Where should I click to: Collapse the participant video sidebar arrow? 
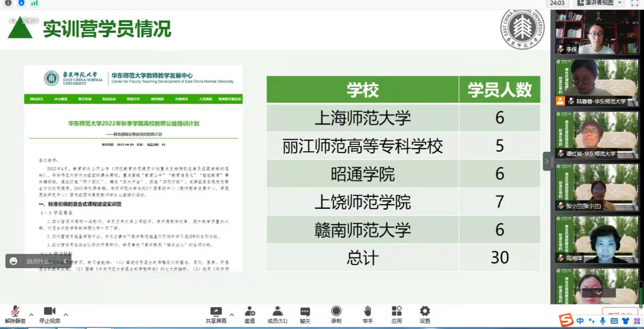(547, 161)
